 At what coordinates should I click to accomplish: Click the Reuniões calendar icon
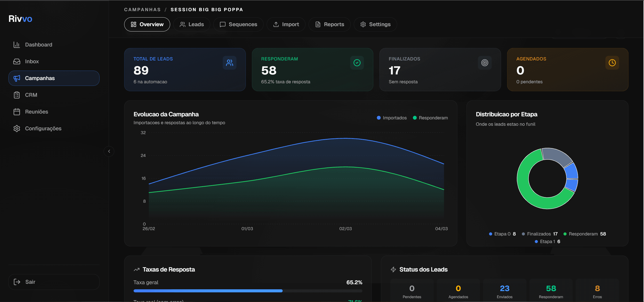click(x=17, y=112)
